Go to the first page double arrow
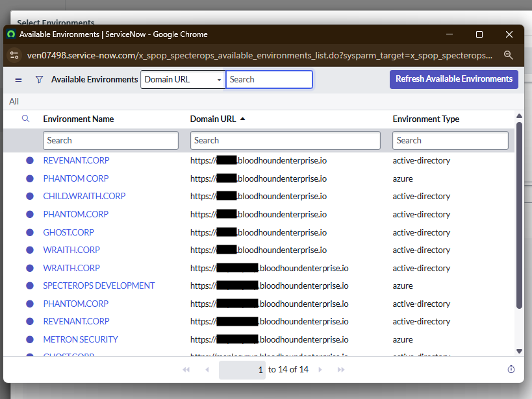The image size is (532, 399). click(186, 370)
